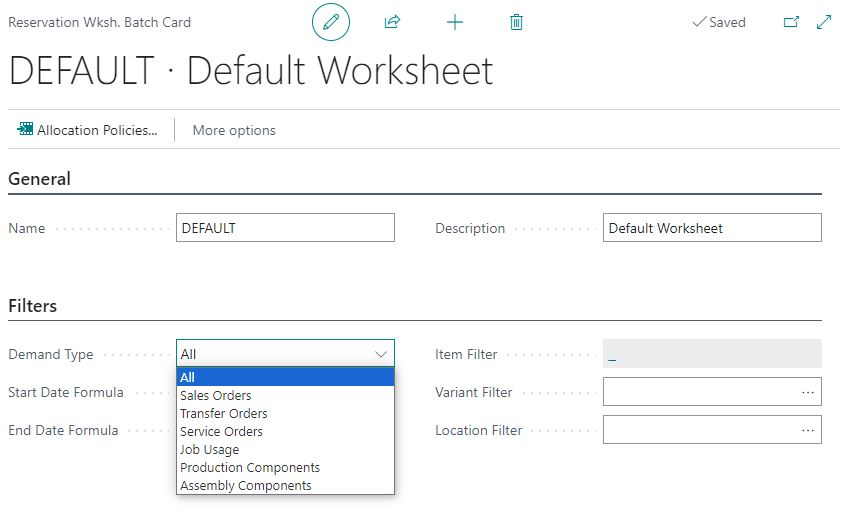Screen dimensions: 860x509
Task: Collapse the Filters section heading
Action: pos(32,306)
